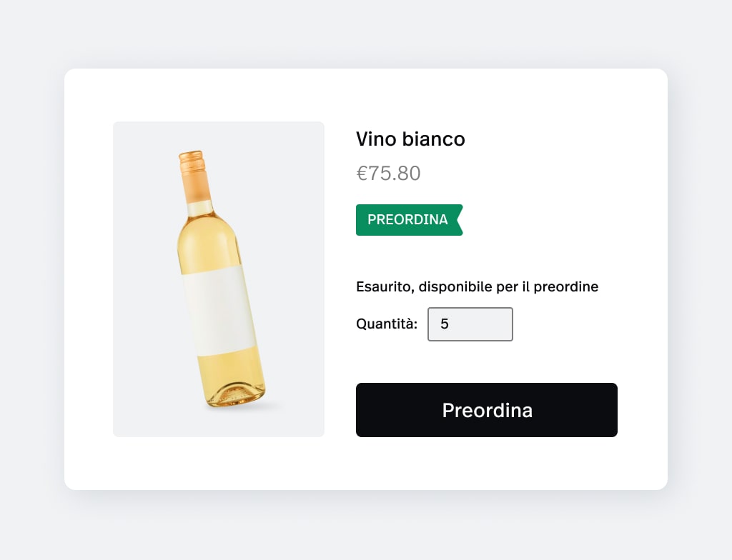Open the white wine bottle image
This screenshot has width=732, height=560.
[x=218, y=279]
